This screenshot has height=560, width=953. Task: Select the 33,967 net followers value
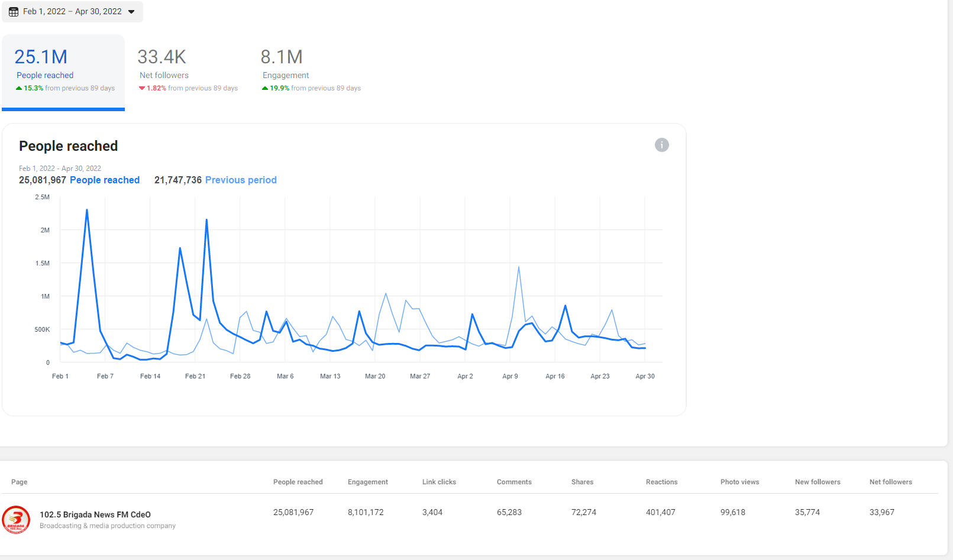(882, 512)
